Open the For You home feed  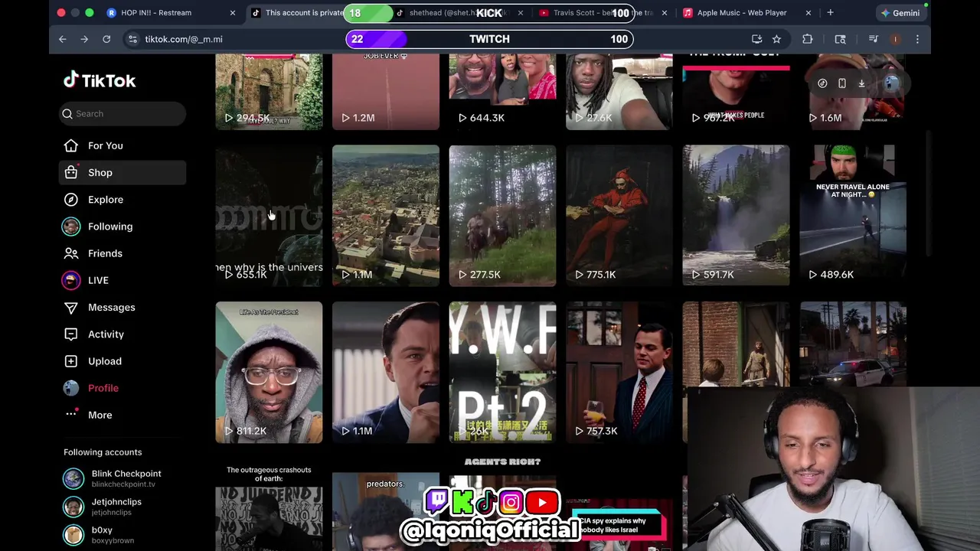tap(105, 145)
